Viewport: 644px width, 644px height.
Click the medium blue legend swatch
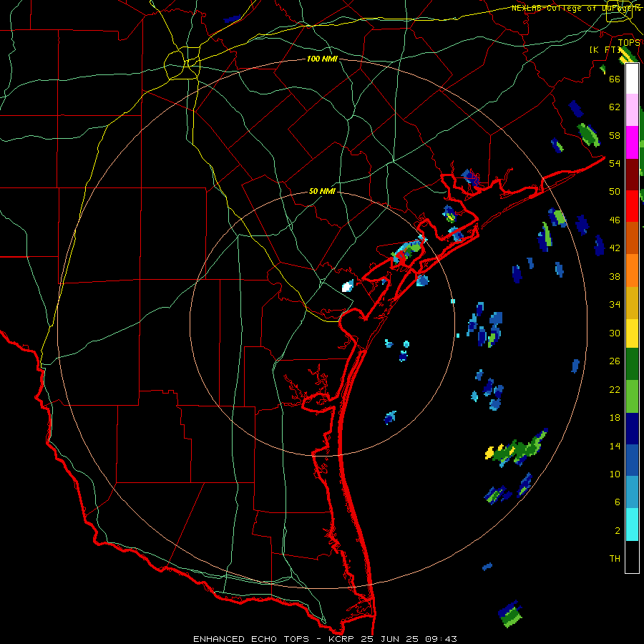coord(632,460)
